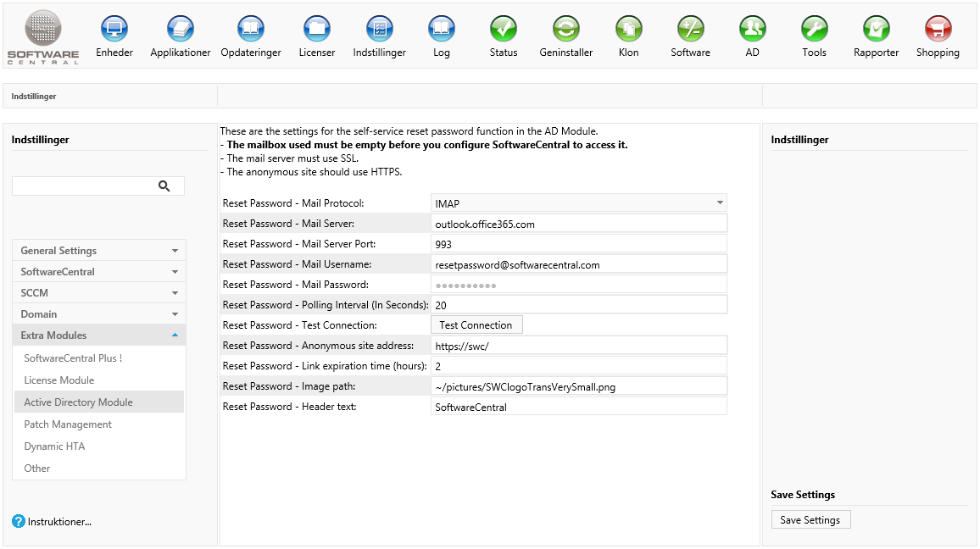The image size is (980, 549).
Task: Click the Save Settings button
Action: pyautogui.click(x=810, y=520)
